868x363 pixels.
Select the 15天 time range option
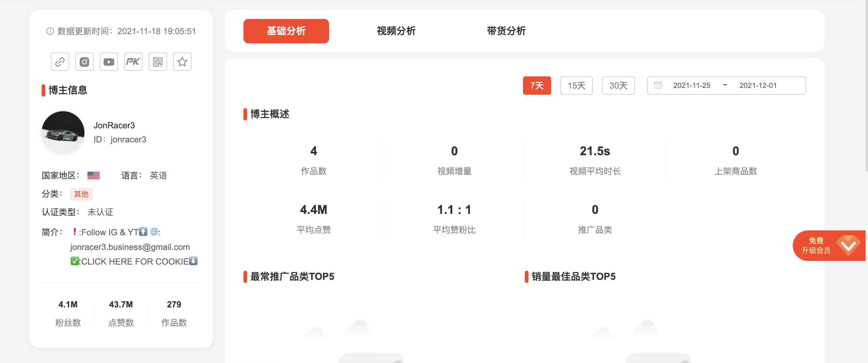577,86
